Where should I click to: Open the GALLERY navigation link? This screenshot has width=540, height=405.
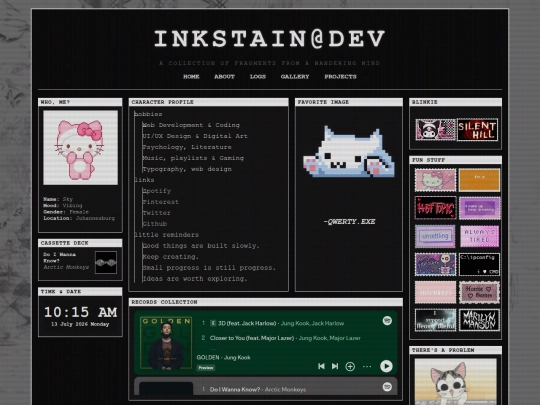[x=295, y=76]
